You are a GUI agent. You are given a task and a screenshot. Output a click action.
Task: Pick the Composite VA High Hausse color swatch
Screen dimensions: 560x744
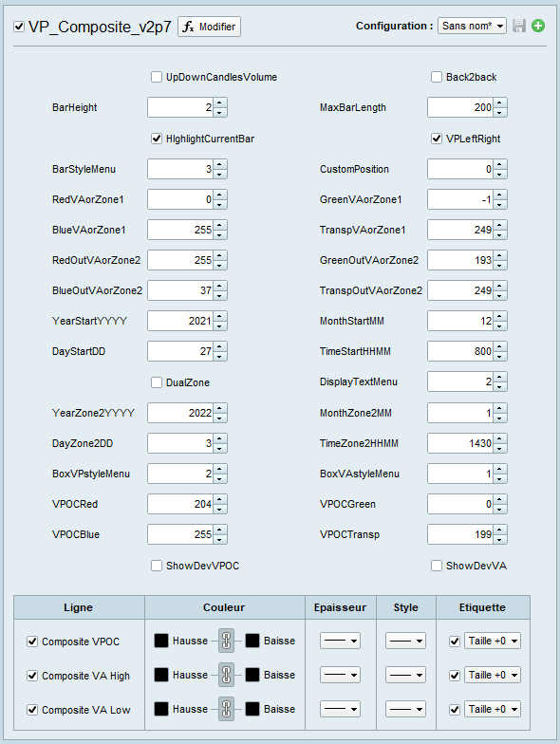[161, 675]
